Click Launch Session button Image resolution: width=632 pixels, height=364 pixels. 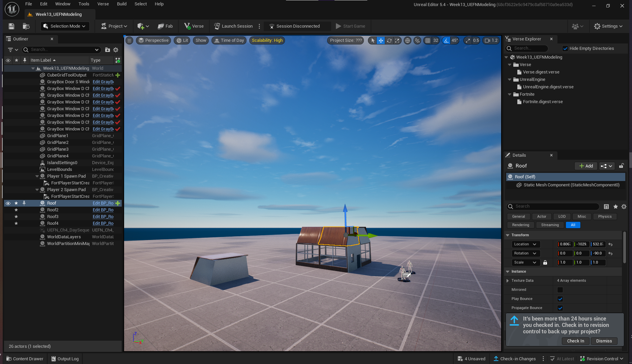pyautogui.click(x=233, y=26)
